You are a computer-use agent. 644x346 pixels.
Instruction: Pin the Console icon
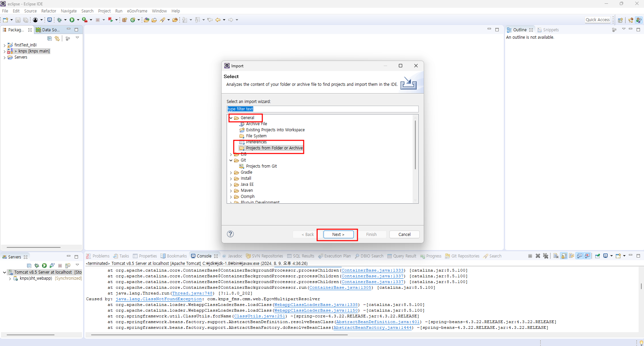pos(598,256)
